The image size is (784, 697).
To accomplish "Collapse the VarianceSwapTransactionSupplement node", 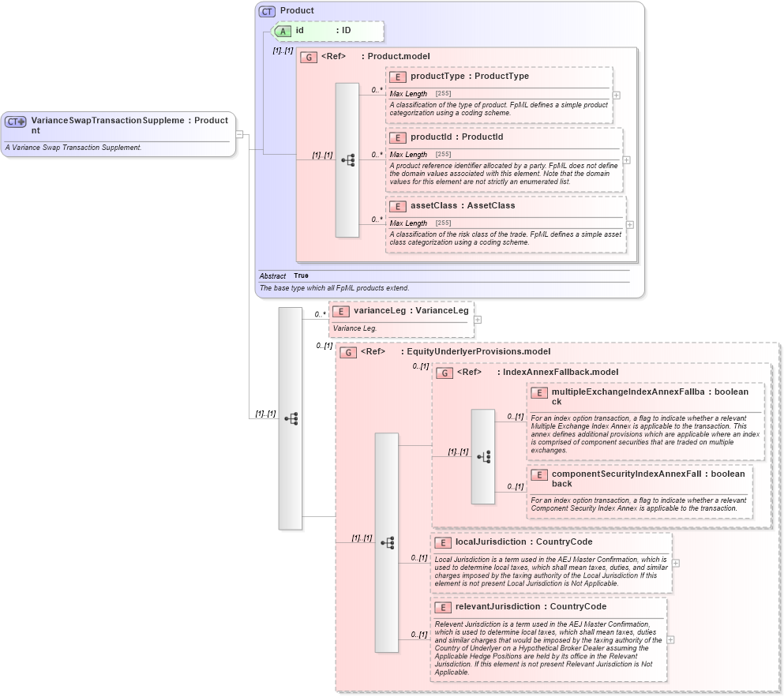I will [x=239, y=134].
